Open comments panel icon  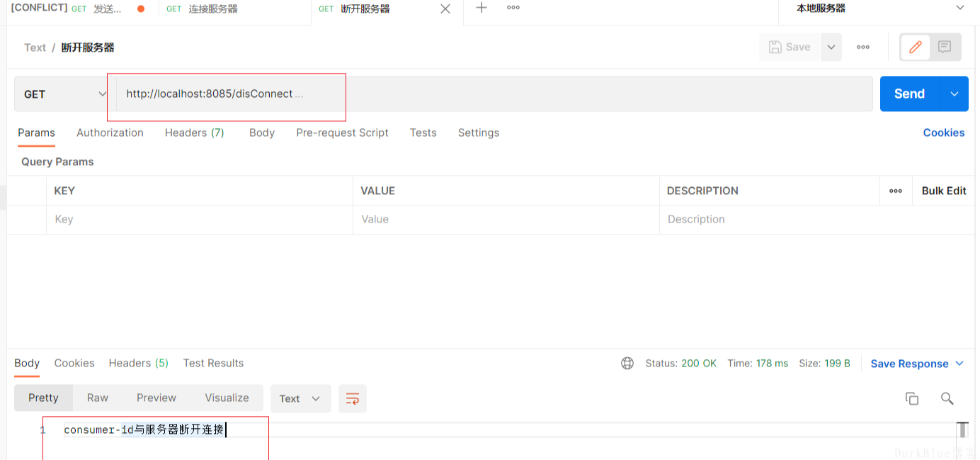click(945, 47)
